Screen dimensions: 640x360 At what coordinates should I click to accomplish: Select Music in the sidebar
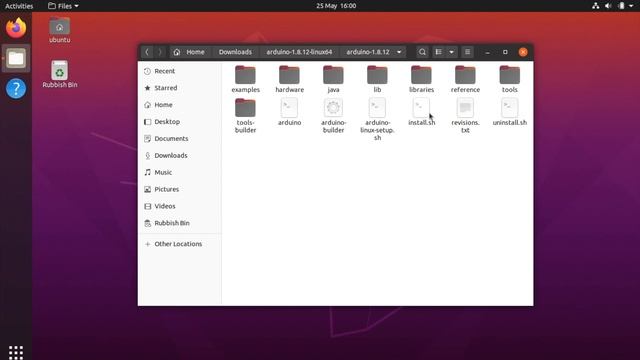pyautogui.click(x=180, y=172)
